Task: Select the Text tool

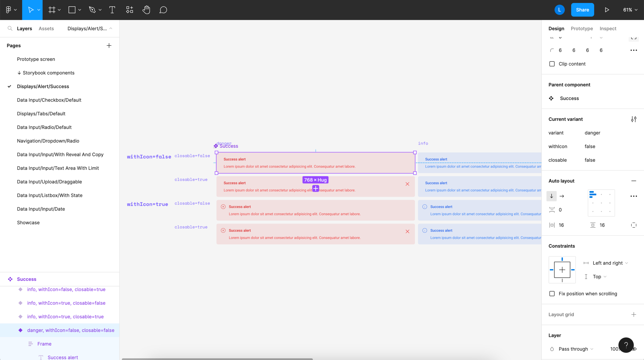Action: [x=112, y=10]
